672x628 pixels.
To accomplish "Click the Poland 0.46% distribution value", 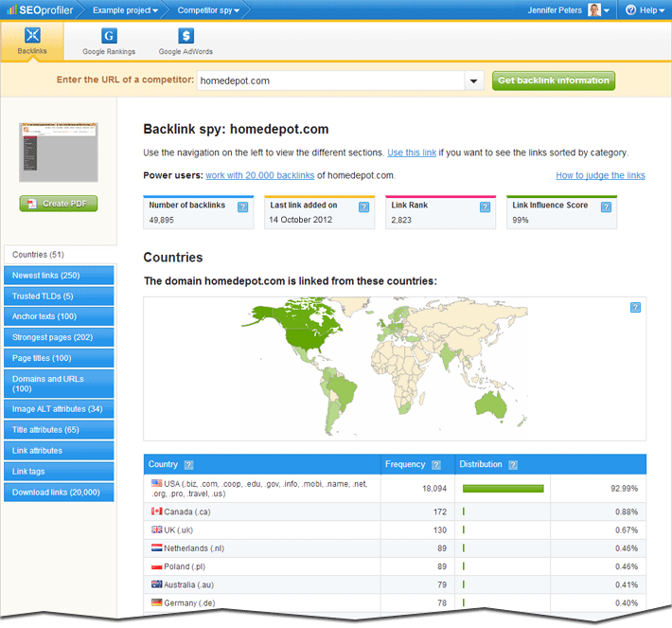I will [627, 566].
